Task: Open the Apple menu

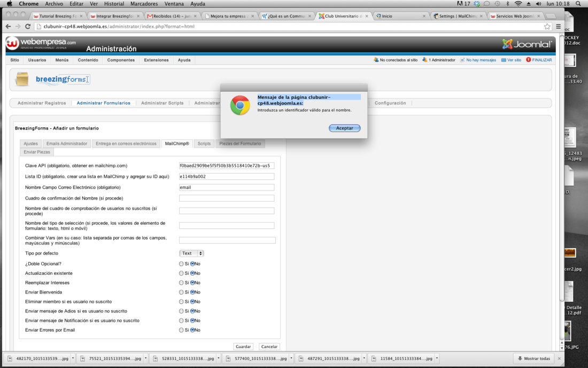Action: point(10,4)
